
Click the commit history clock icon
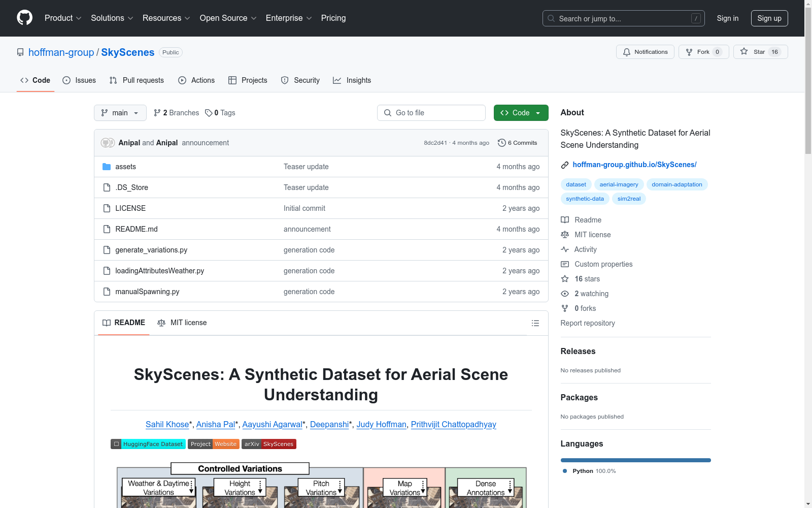[x=502, y=143]
